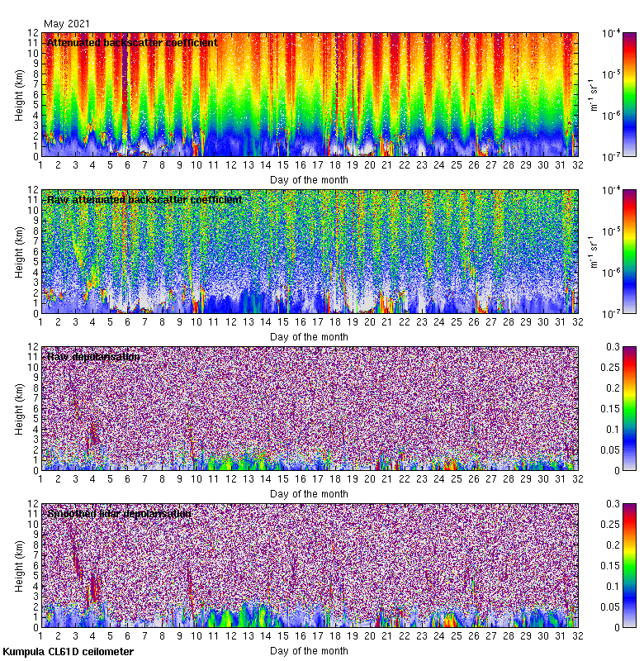
Task: Click 'Height (km)' label of Raw attenuated backscatter panel
Action: 19,252
